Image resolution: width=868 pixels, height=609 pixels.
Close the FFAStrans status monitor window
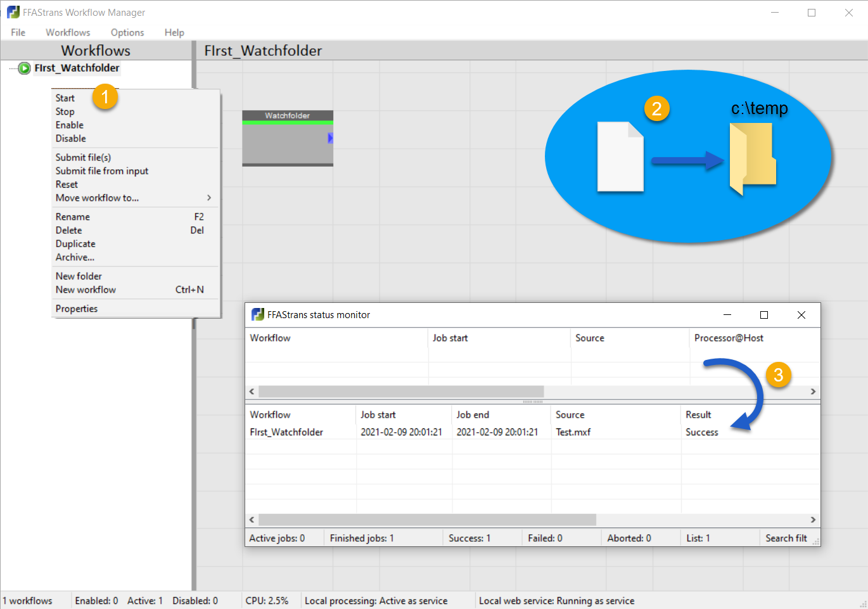801,315
